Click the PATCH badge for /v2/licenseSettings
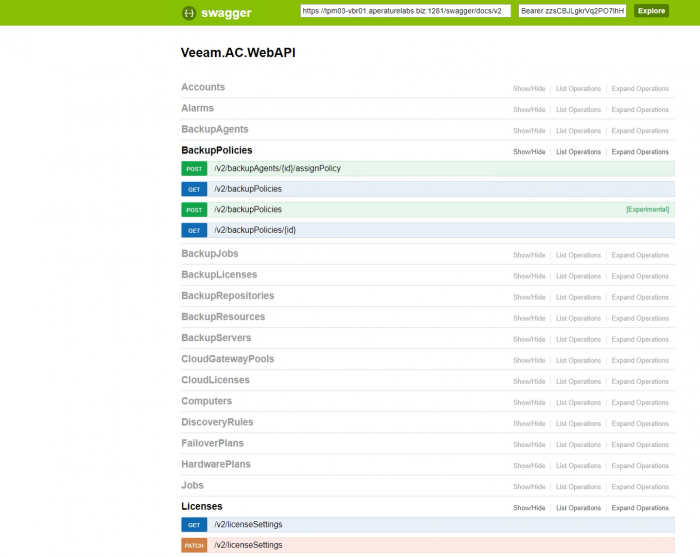 point(194,545)
